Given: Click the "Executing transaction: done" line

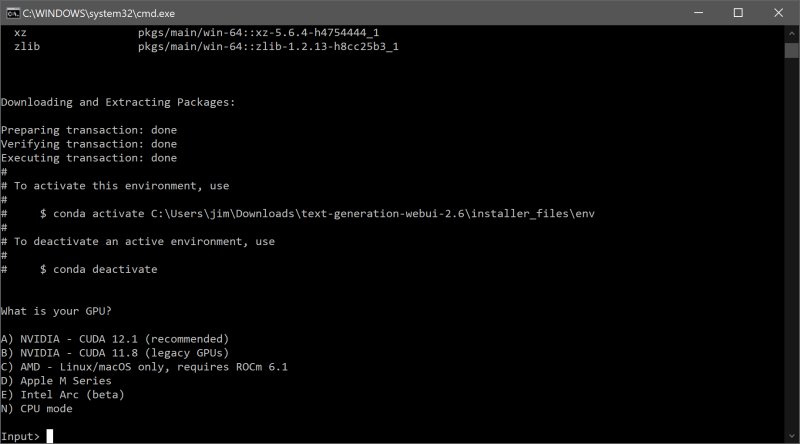Looking at the screenshot, I should coord(89,158).
